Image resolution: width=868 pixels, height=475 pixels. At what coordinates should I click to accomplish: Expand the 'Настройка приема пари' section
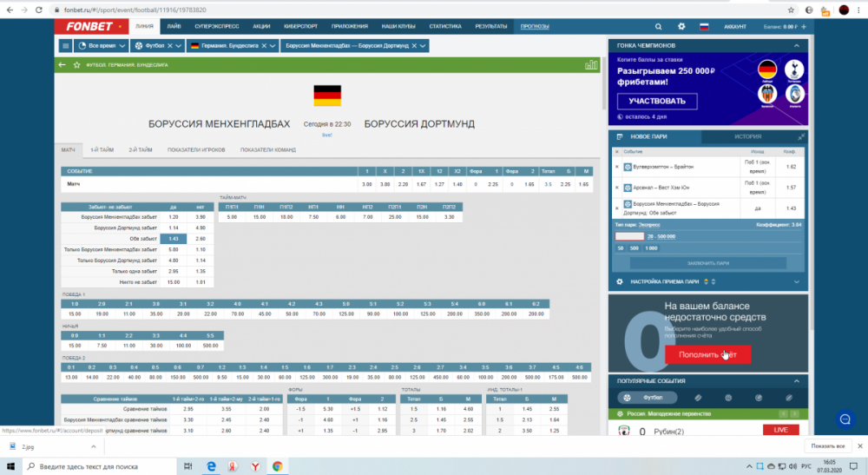(x=796, y=281)
